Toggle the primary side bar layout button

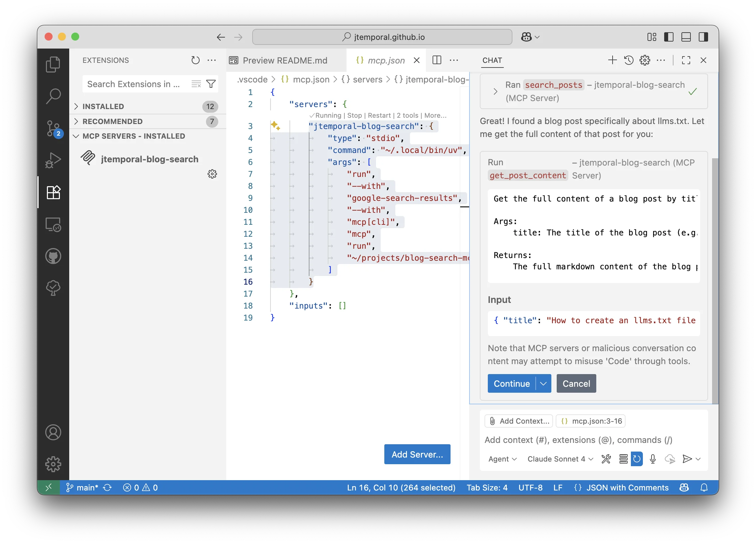(669, 37)
